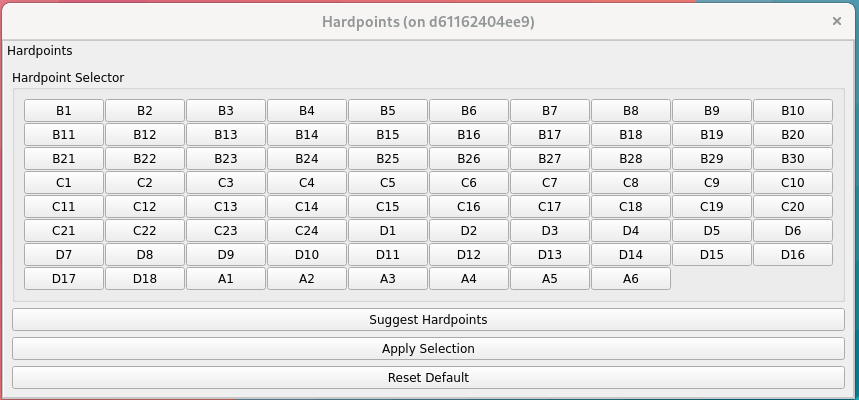
Task: Toggle the B10 hardpoint button
Action: tap(792, 111)
